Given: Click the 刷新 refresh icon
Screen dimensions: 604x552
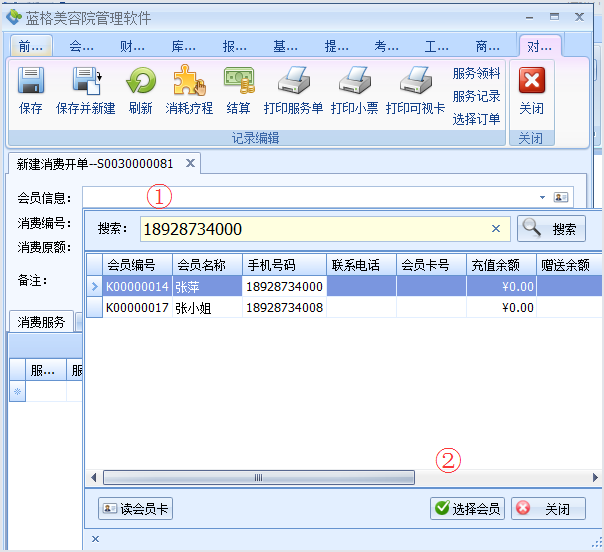Looking at the screenshot, I should coord(141,81).
